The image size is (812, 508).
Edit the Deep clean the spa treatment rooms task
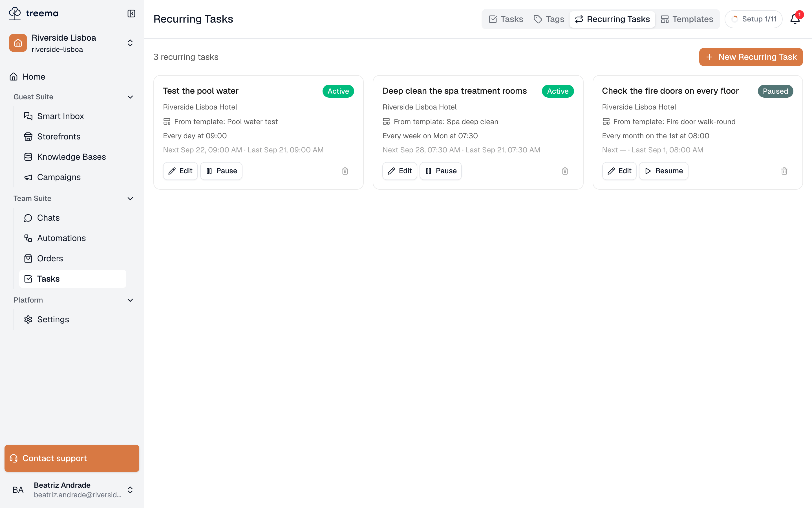click(400, 171)
